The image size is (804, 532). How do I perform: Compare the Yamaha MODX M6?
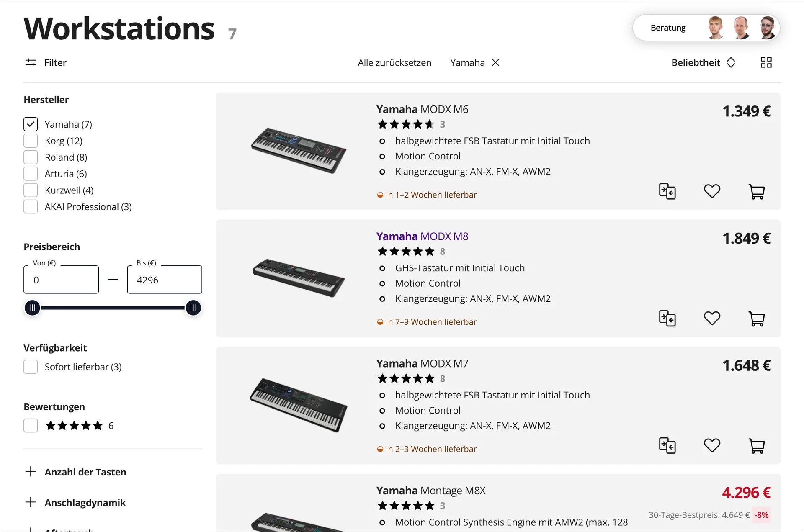(x=667, y=192)
